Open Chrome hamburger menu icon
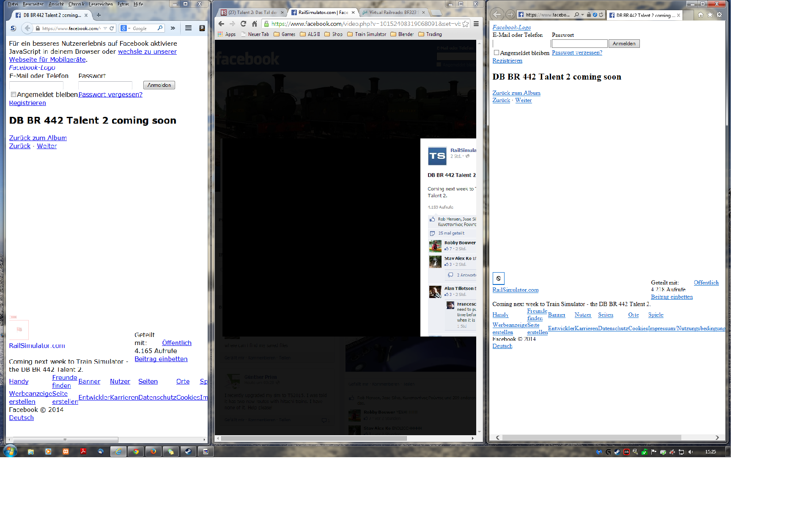Screen dimensions: 812x508 476,24
